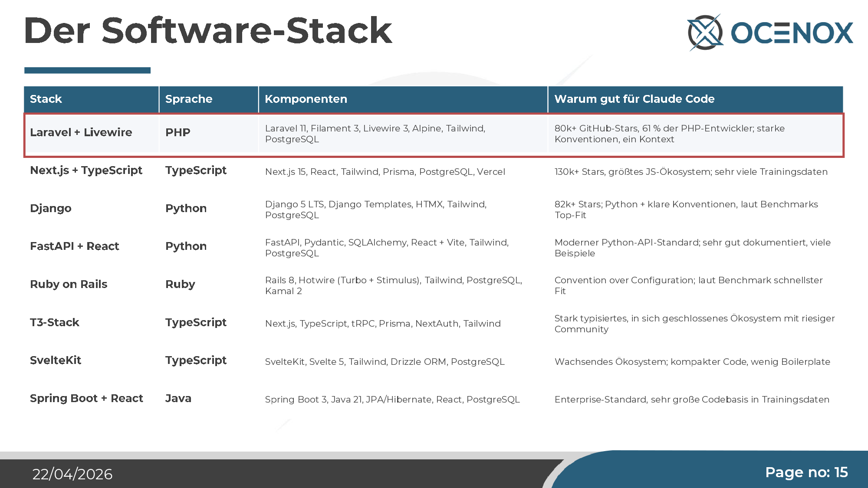This screenshot has height=488, width=868.
Task: Click the 'Warum gut für Claude Code' header
Action: [x=696, y=99]
